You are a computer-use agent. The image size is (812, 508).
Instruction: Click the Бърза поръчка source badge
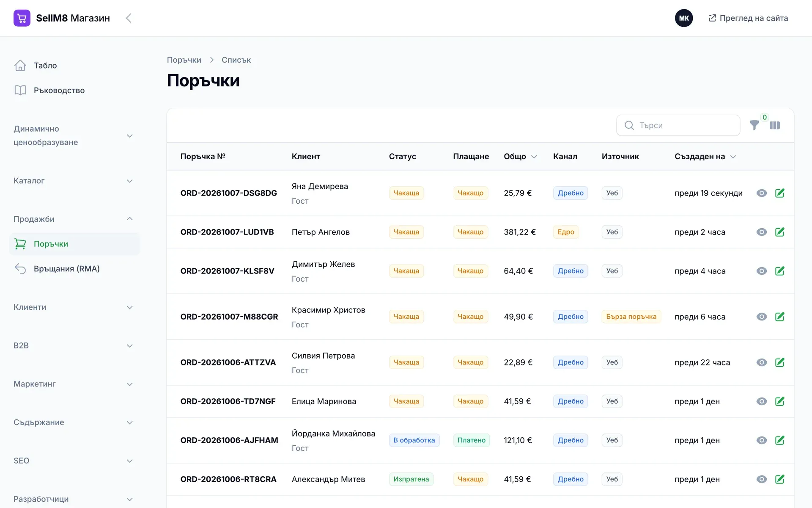coord(631,317)
